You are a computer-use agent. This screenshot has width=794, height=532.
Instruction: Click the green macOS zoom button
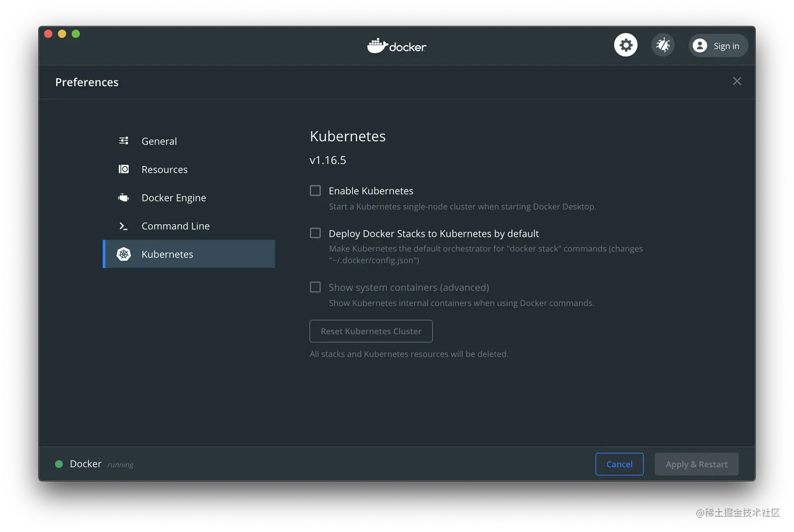76,34
